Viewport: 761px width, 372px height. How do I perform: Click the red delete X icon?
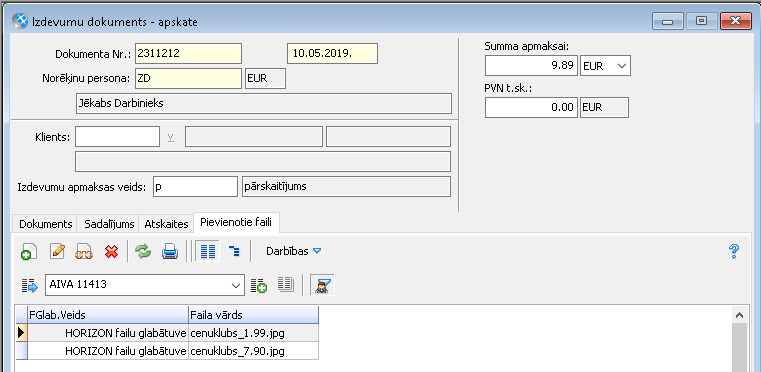(x=112, y=251)
